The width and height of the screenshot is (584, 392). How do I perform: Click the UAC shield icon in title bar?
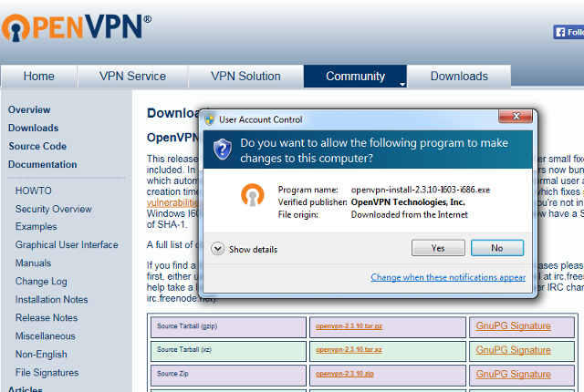pos(209,119)
